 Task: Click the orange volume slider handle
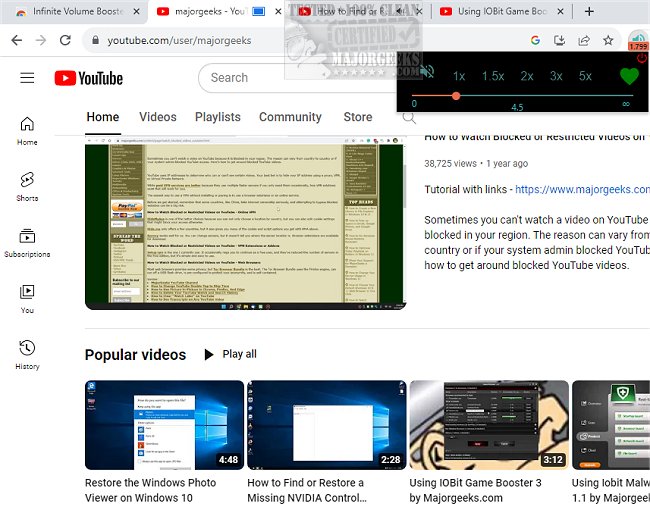[x=456, y=96]
